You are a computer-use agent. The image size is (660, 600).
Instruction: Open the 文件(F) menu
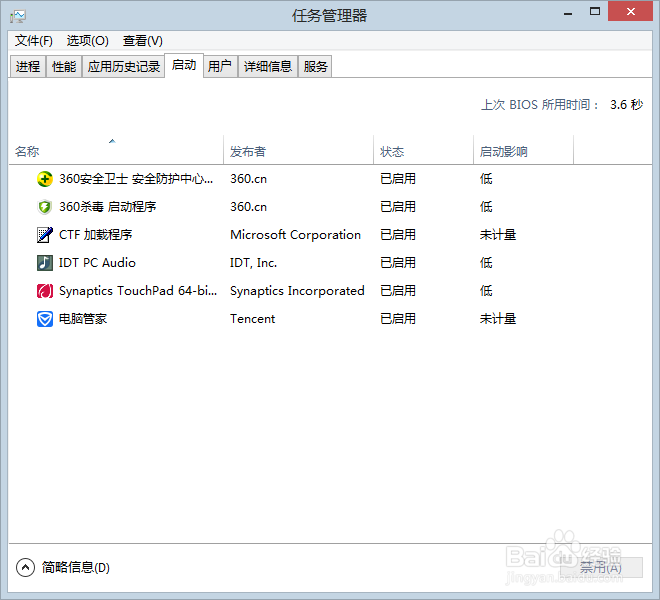point(34,41)
